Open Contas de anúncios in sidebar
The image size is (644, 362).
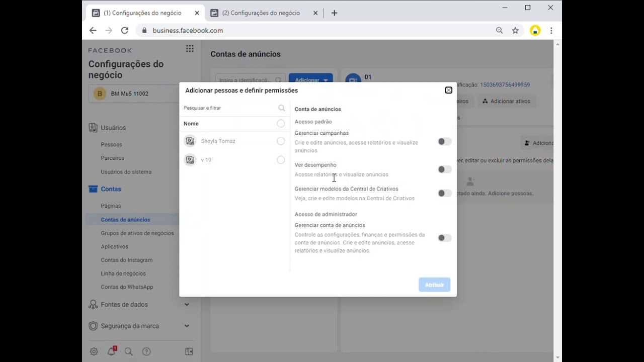pyautogui.click(x=125, y=220)
